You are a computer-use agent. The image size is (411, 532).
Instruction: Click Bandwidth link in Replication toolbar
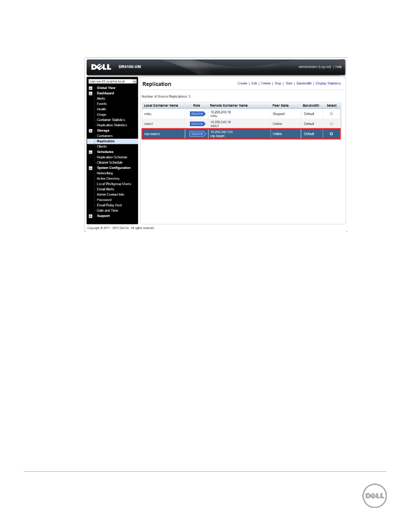(x=304, y=84)
